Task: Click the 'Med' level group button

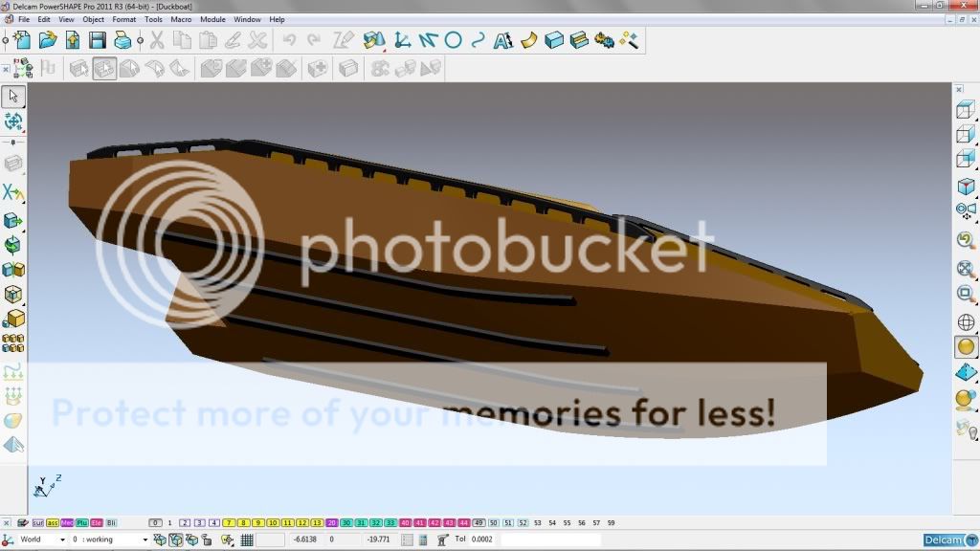Action: click(x=67, y=523)
